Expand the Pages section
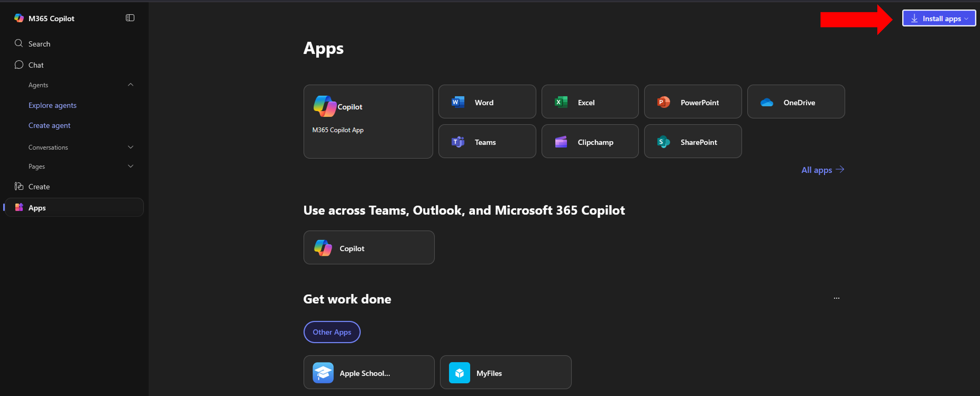Screen dimensions: 980x396 tap(131, 166)
